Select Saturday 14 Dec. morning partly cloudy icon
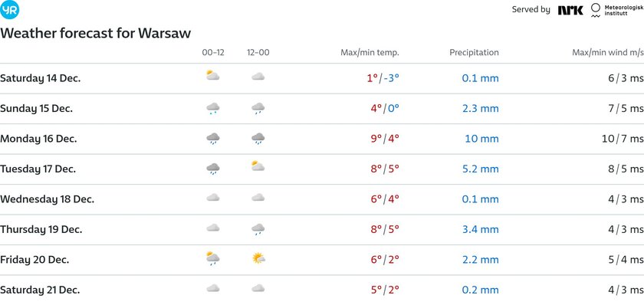 (x=213, y=76)
